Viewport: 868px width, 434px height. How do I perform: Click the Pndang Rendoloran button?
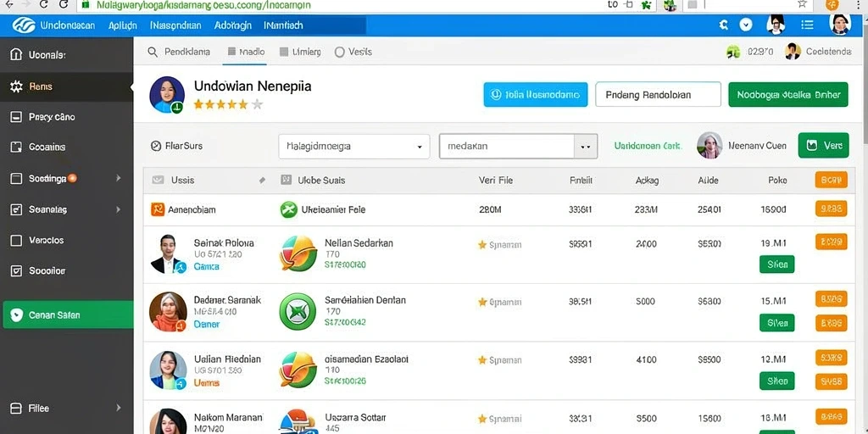[658, 95]
